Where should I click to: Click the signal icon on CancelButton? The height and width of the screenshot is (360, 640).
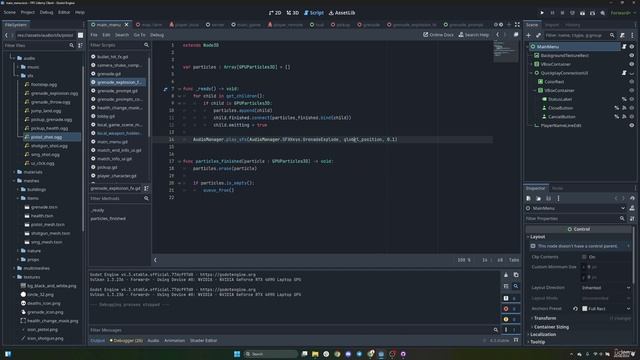pos(624,117)
